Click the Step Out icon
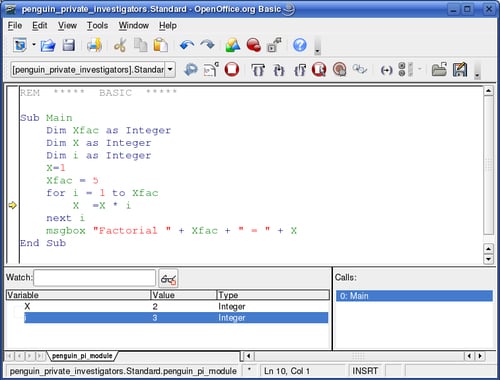 click(x=299, y=70)
